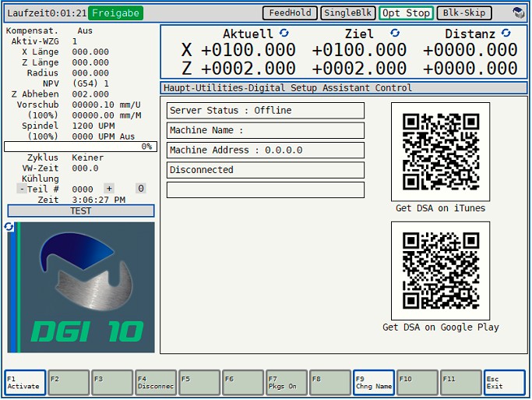Click the F3 softkey

[x=112, y=383]
